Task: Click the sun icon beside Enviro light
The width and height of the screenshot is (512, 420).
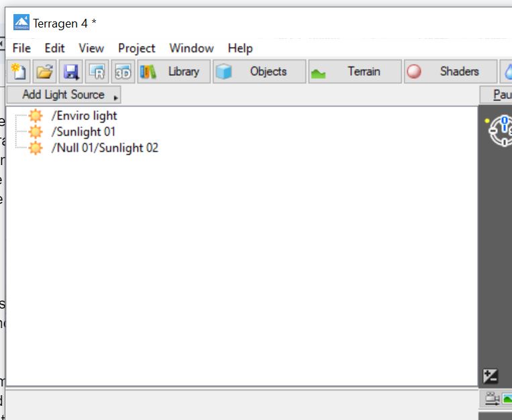Action: (36, 115)
